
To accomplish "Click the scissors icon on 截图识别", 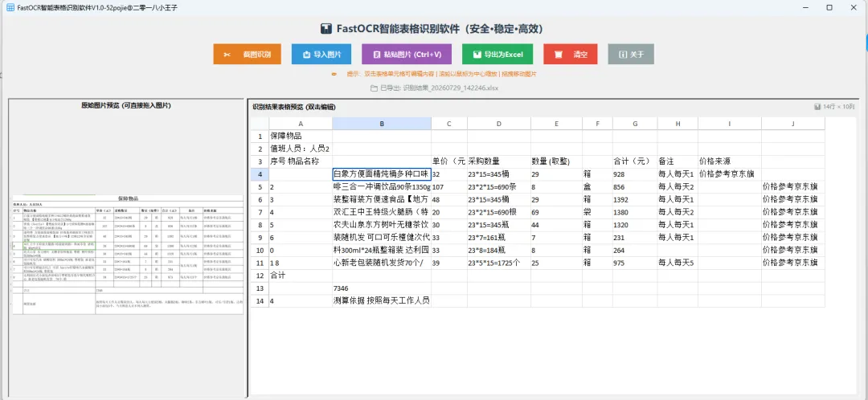I will coord(227,55).
